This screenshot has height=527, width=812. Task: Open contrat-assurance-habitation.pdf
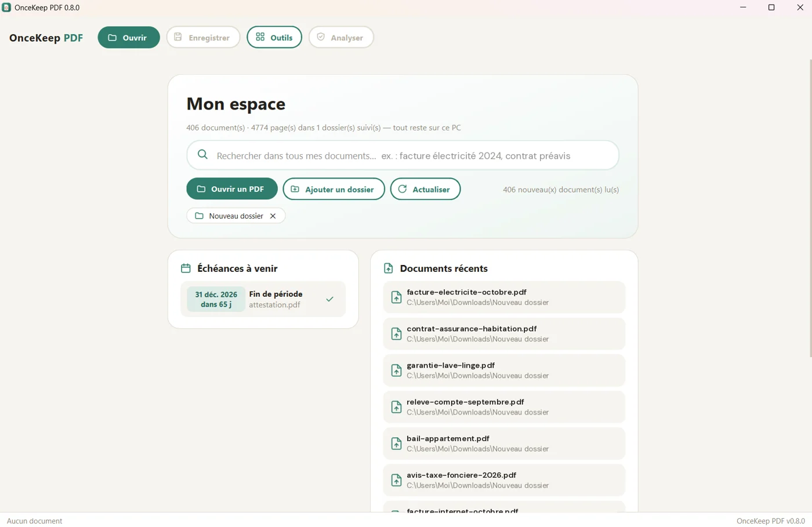504,334
